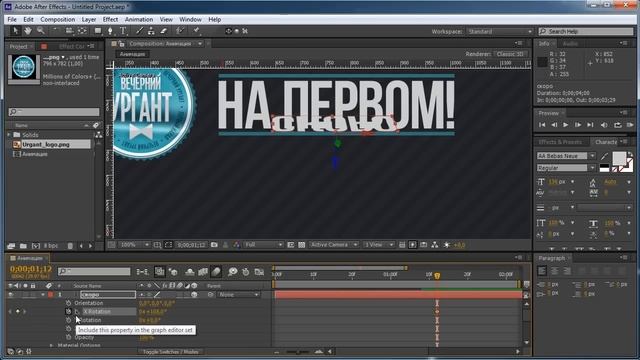Viewport: 640px width, 360px height.
Task: Open Active Camera view dropdown
Action: (333, 245)
